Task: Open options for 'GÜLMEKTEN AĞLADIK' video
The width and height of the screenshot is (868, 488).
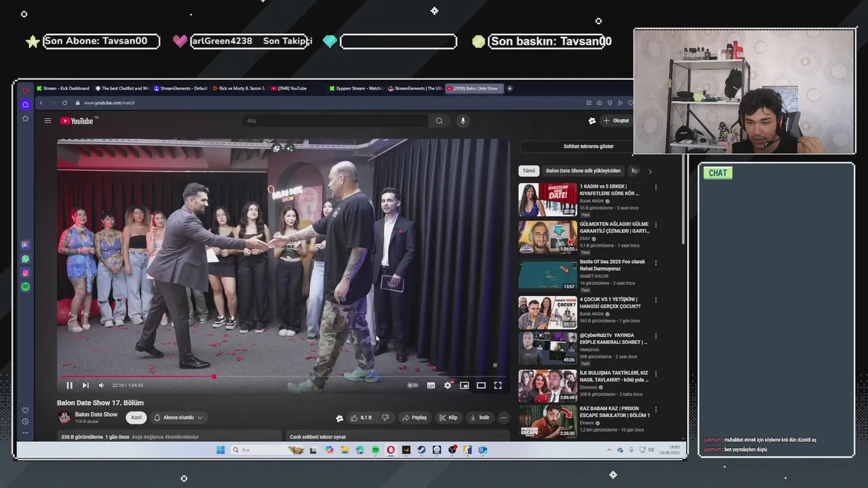Action: coord(655,225)
